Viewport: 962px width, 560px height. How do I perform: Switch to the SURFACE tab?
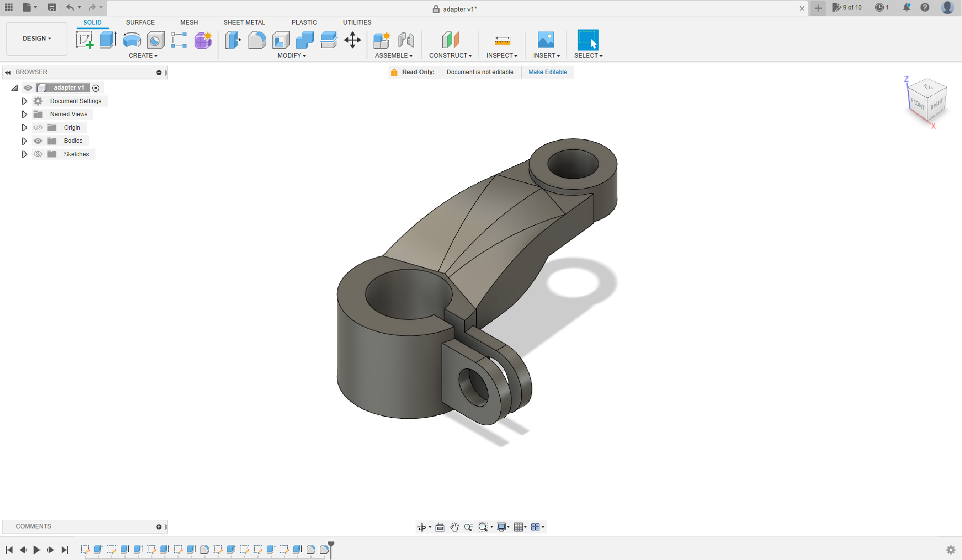tap(140, 23)
